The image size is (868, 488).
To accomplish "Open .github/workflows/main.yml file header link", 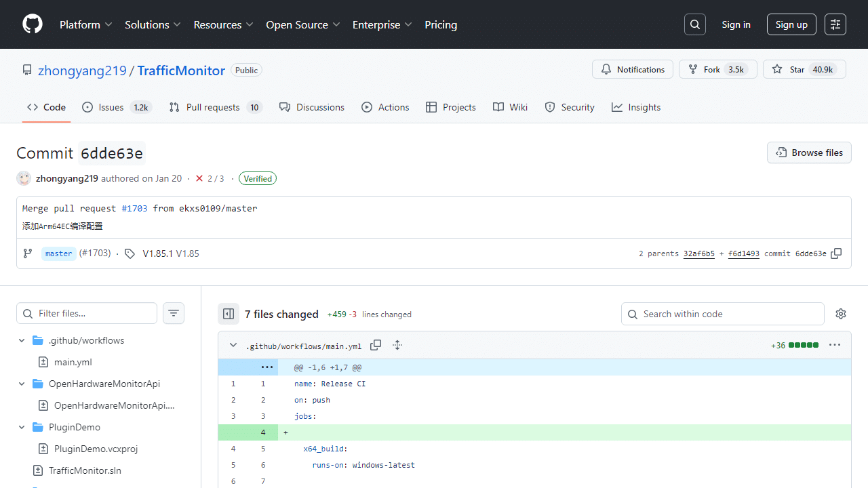I will (304, 346).
